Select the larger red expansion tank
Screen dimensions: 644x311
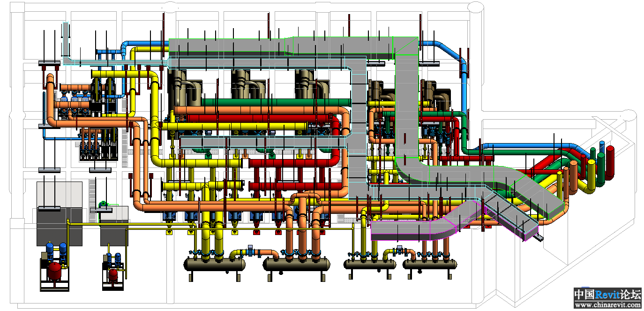(55, 271)
